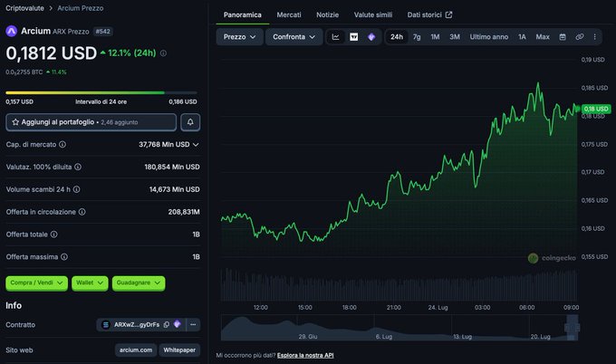The height and width of the screenshot is (364, 616).
Task: Open the Dati storici tab
Action: (x=429, y=14)
